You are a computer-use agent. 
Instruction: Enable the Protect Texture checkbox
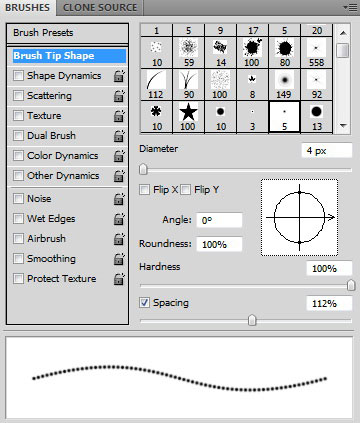(x=18, y=278)
